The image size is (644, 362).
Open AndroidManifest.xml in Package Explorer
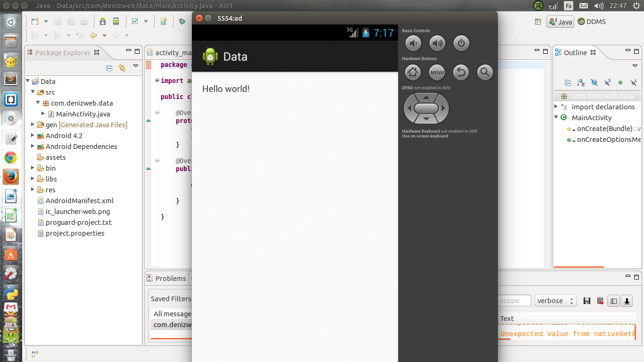[79, 201]
